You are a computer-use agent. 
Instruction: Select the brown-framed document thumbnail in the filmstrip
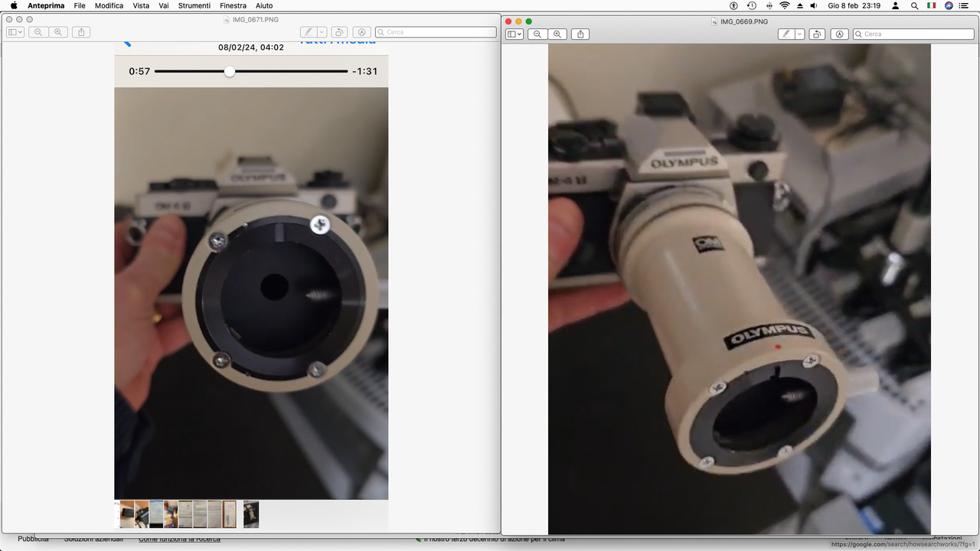tap(229, 514)
